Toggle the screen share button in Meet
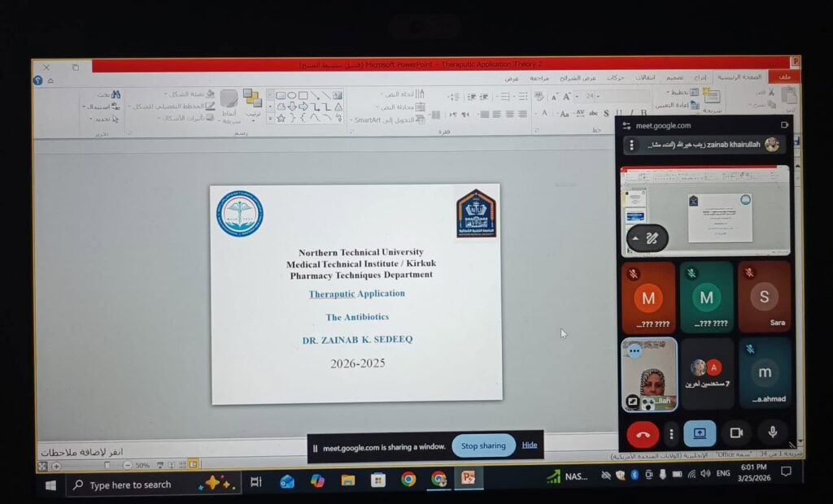 (700, 433)
